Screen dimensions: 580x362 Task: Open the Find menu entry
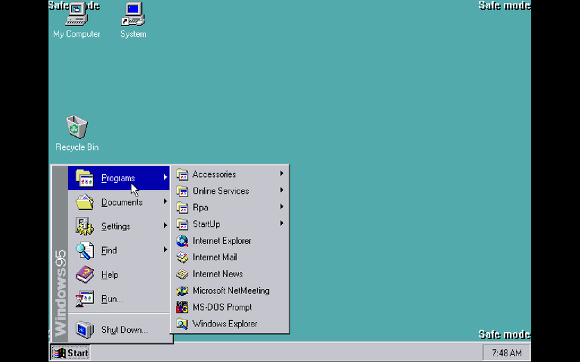click(x=119, y=250)
